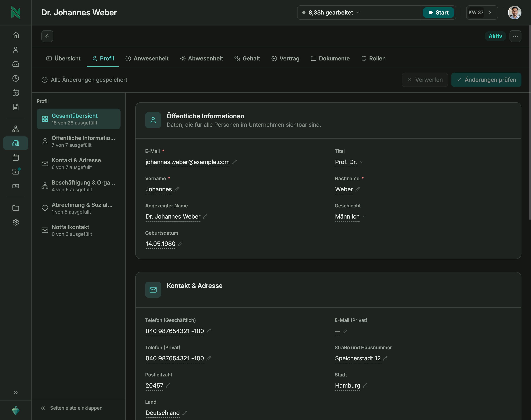Select Kontakt & Adresse in profile sidebar
The width and height of the screenshot is (531, 420).
point(79,163)
